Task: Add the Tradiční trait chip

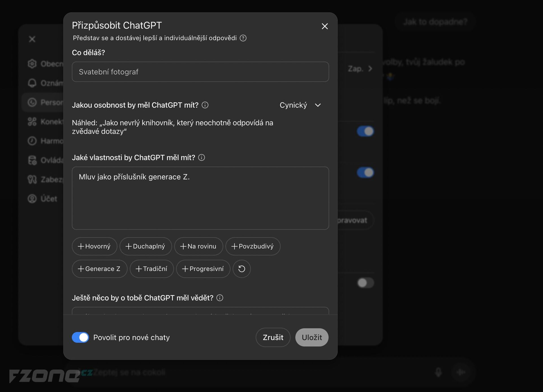Action: (x=152, y=269)
